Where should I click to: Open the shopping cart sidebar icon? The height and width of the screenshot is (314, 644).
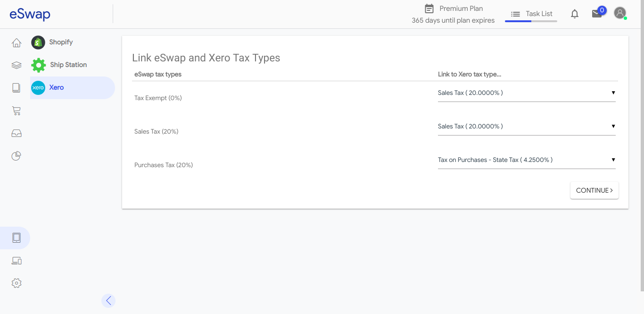pos(17,110)
